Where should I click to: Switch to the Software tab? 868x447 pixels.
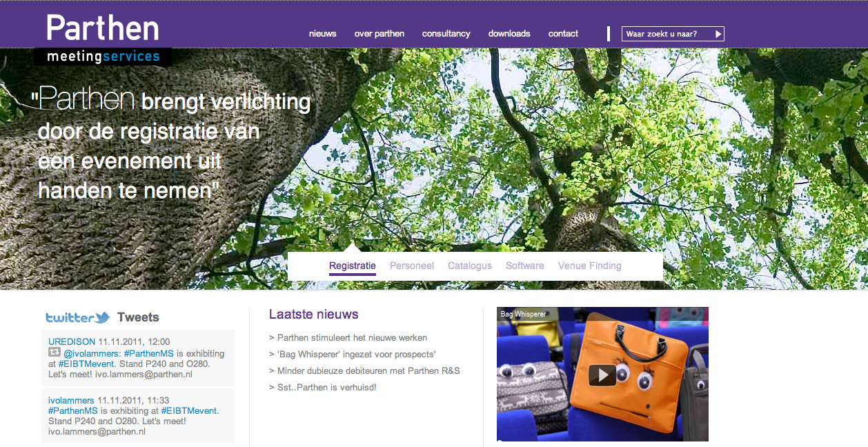point(525,266)
